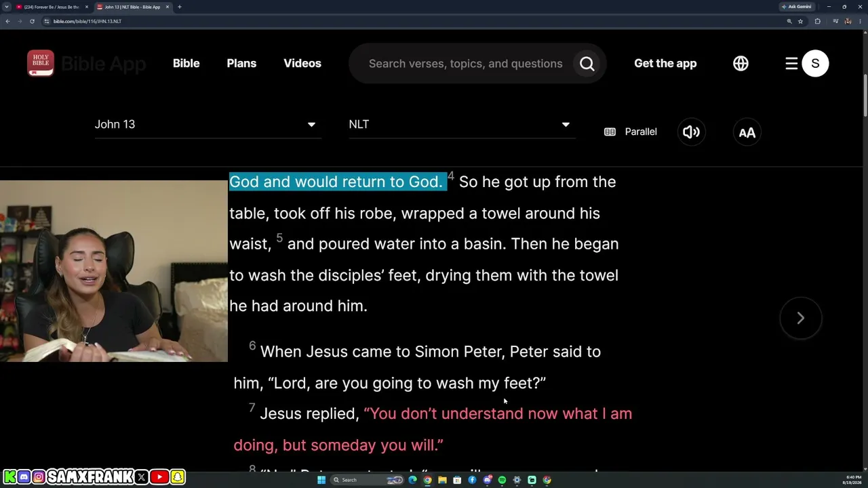Enable Parallel reading mode
This screenshot has height=488, width=868.
coord(631,131)
